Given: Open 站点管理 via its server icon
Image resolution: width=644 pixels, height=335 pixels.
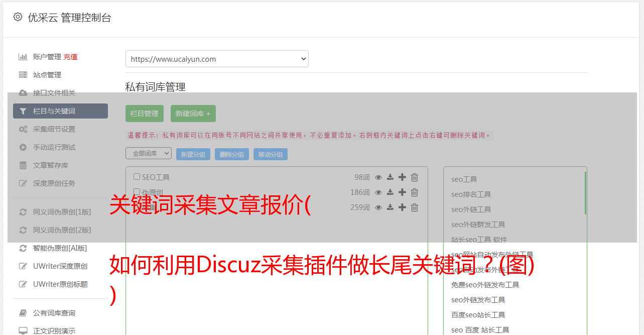Looking at the screenshot, I should [x=23, y=75].
